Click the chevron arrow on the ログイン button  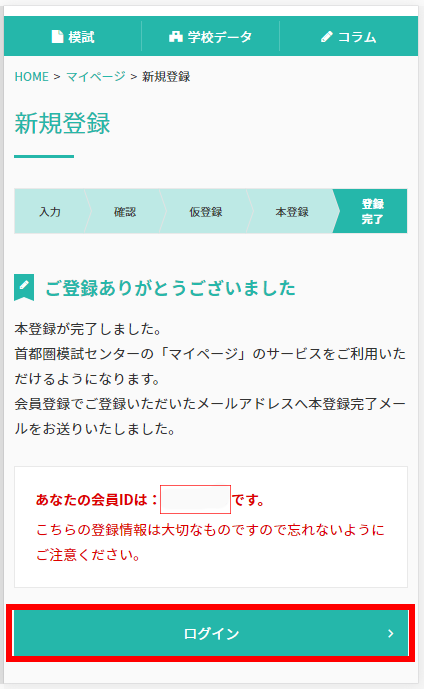click(x=391, y=633)
